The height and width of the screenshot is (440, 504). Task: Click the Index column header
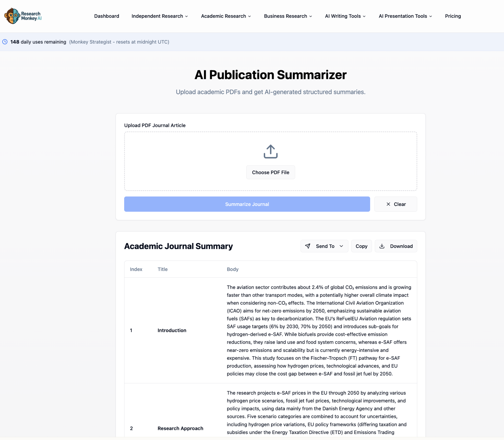pos(136,269)
